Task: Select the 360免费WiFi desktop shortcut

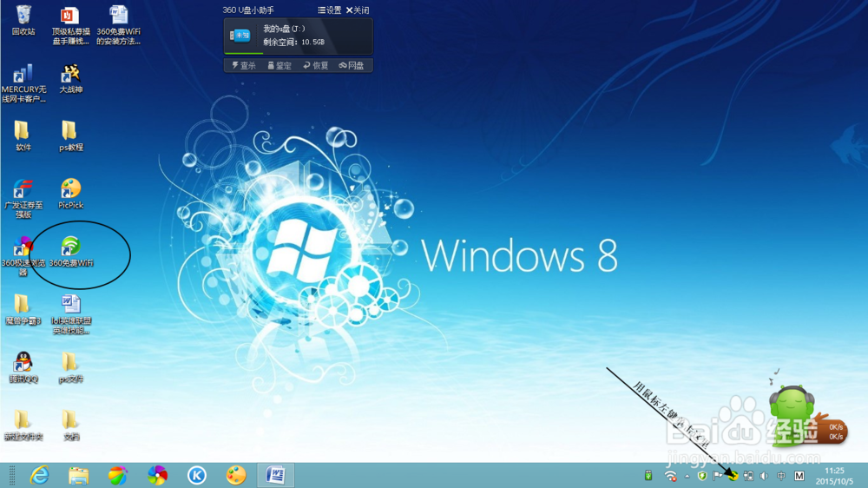Action: coord(71,252)
